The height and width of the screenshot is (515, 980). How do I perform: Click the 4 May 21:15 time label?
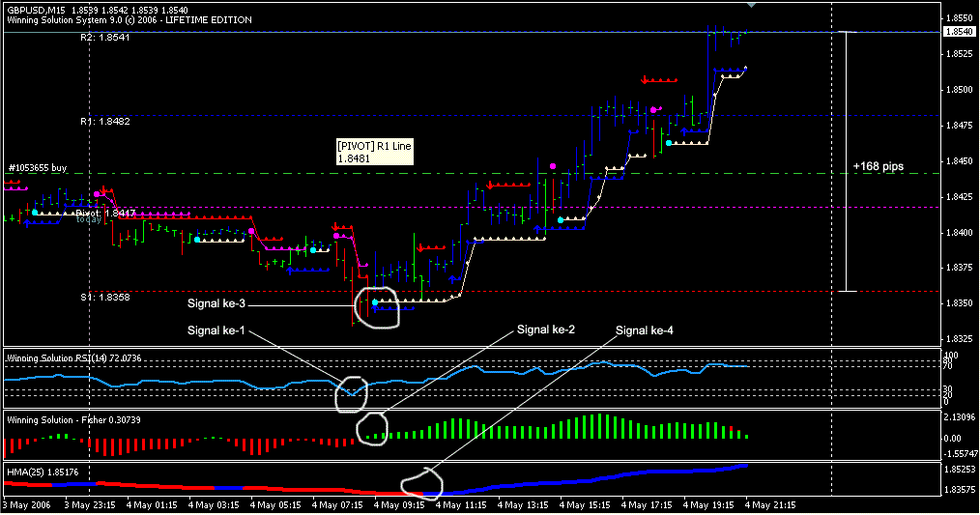point(770,505)
